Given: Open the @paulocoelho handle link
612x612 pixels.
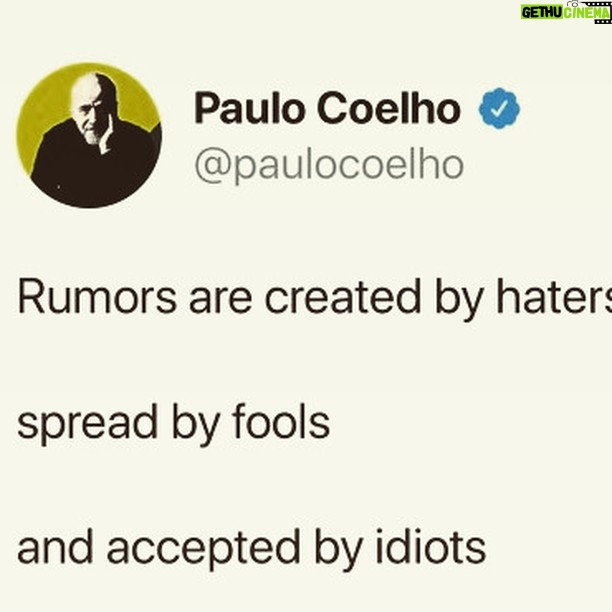Looking at the screenshot, I should (x=329, y=167).
